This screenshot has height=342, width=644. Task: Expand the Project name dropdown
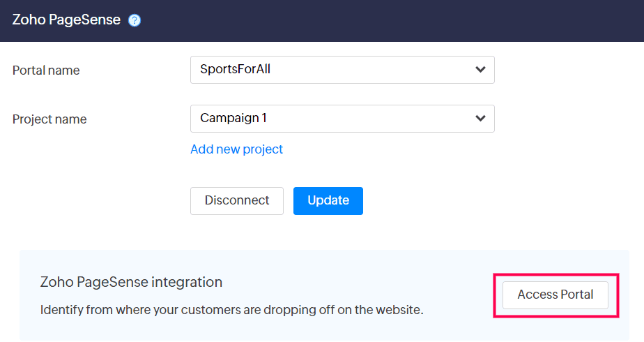[342, 119]
